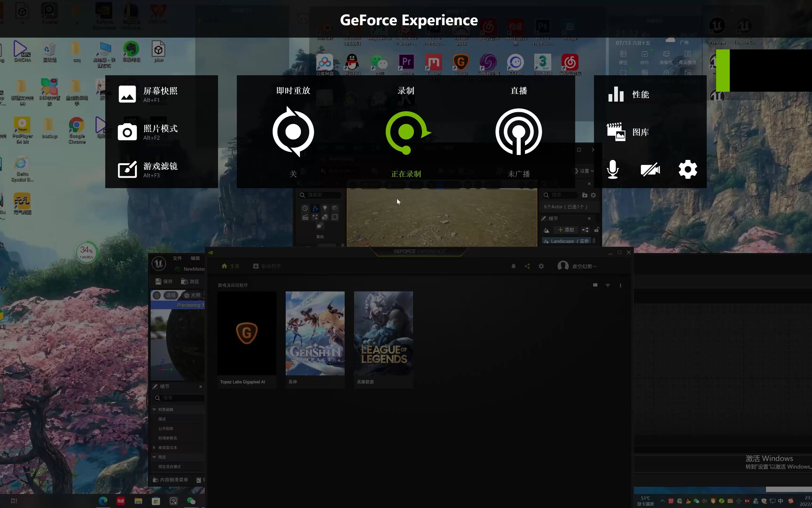Open Microsoft Edge from taskbar
Image resolution: width=812 pixels, height=508 pixels.
[103, 501]
